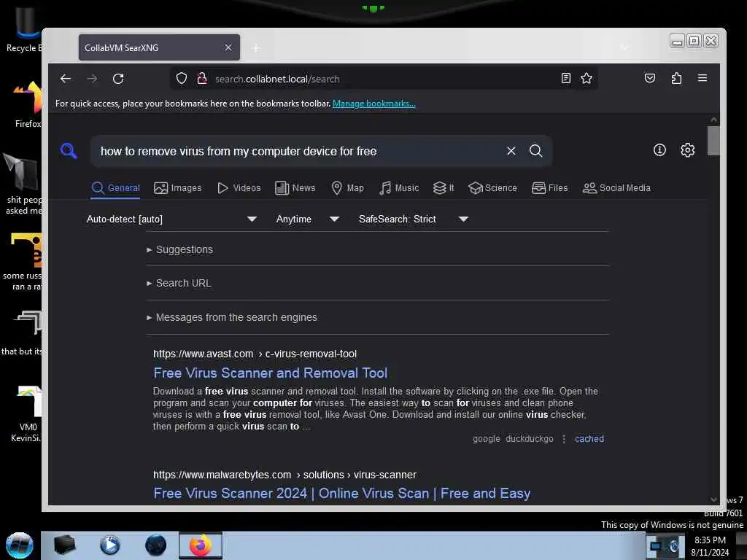Launch Windows Media Player from the taskbar

(x=109, y=545)
